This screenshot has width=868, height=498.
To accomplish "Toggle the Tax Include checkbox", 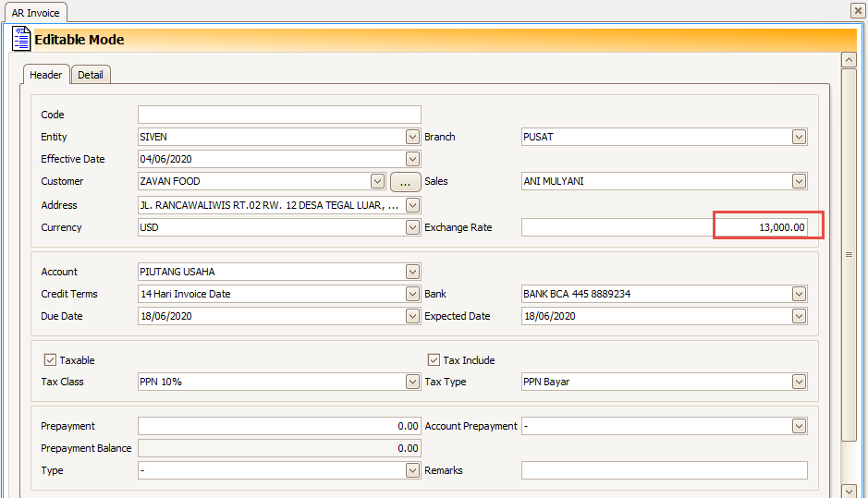I will [x=434, y=360].
